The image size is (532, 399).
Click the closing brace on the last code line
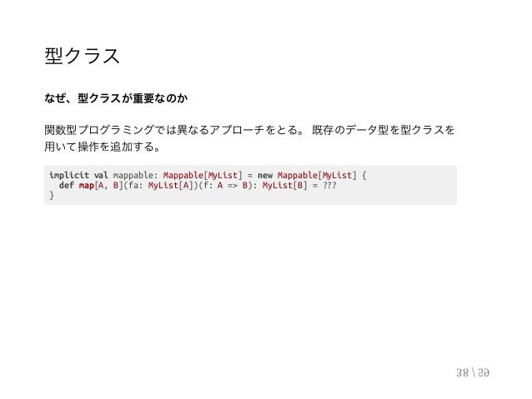(x=52, y=195)
